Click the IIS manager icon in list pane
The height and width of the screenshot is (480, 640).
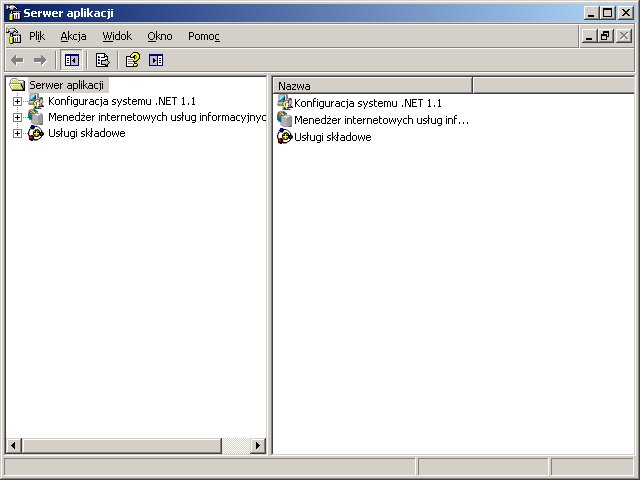[284, 119]
